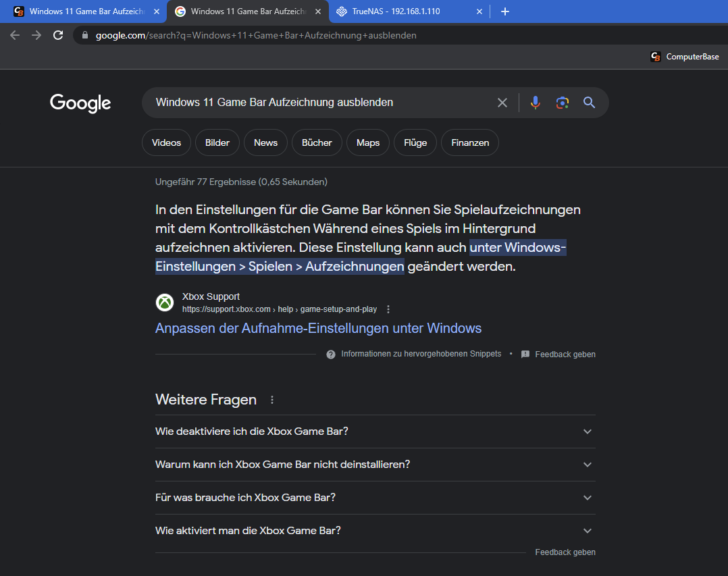
Task: Close the Google search tab
Action: 318,11
